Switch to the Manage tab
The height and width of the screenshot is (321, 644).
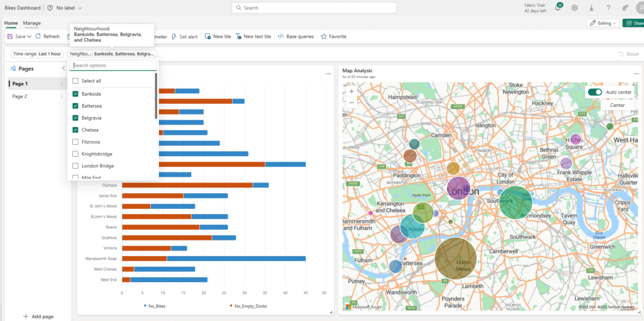click(32, 23)
